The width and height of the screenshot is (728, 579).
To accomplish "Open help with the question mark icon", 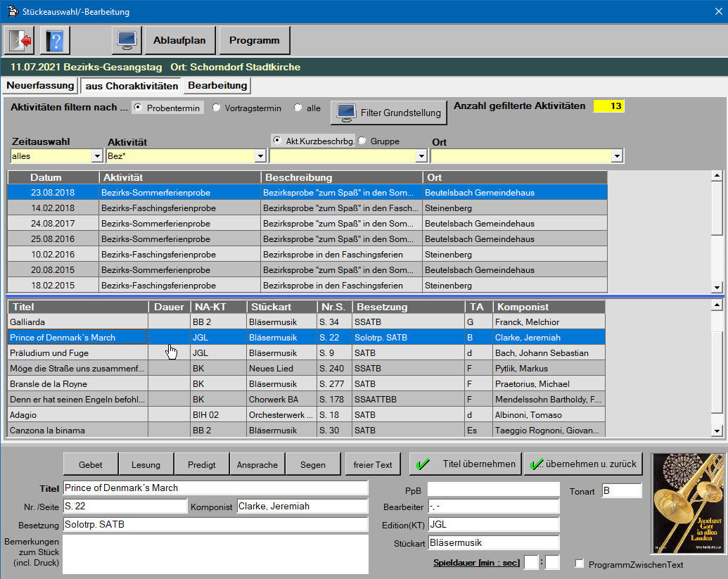I will click(x=54, y=41).
